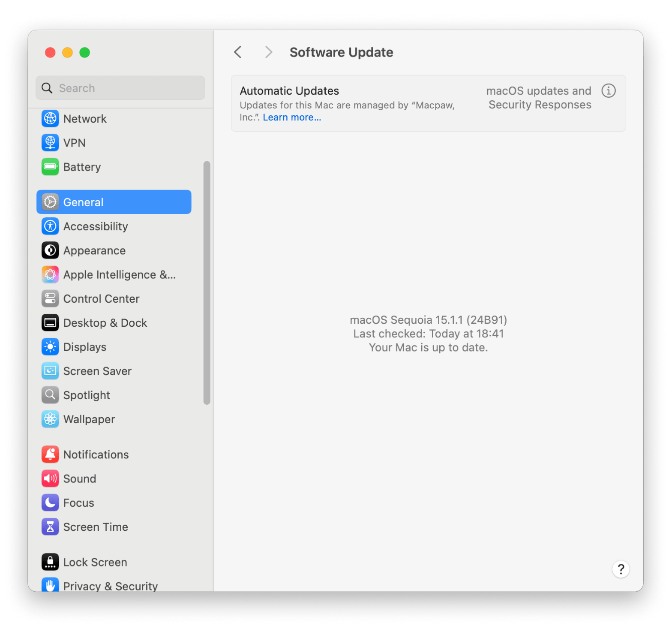672x632 pixels.
Task: Choose the Notifications sidebar label
Action: pos(96,454)
